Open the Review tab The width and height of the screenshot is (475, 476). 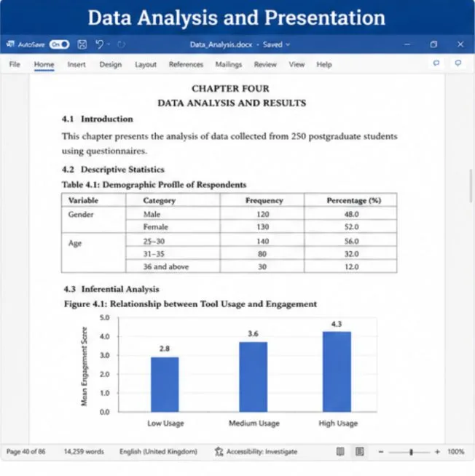[x=265, y=64]
